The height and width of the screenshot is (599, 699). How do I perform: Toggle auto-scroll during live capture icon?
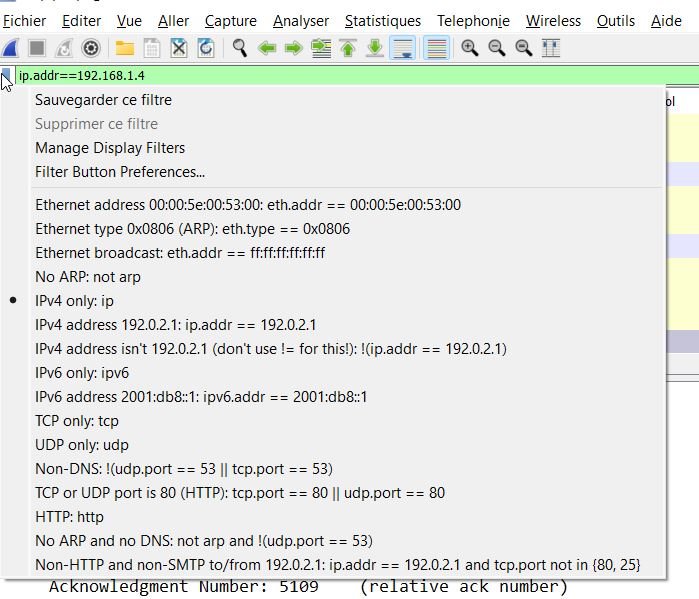point(403,48)
